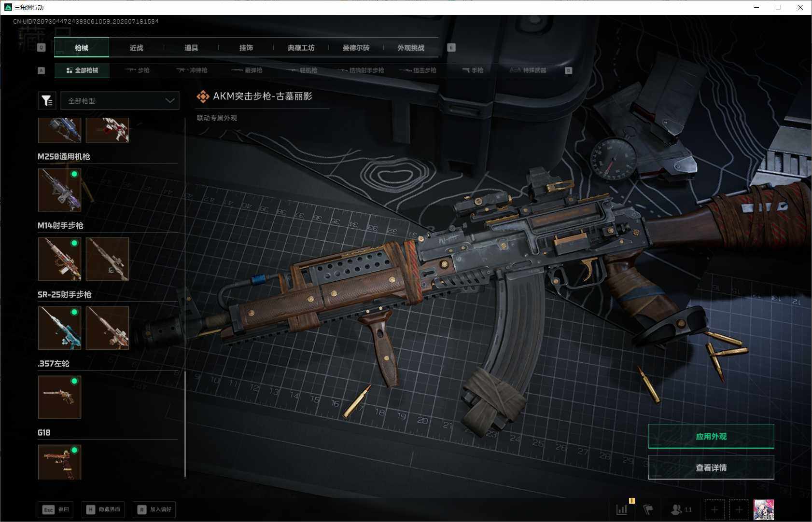
Task: Switch to the 典藏工坊 tab
Action: (x=301, y=48)
